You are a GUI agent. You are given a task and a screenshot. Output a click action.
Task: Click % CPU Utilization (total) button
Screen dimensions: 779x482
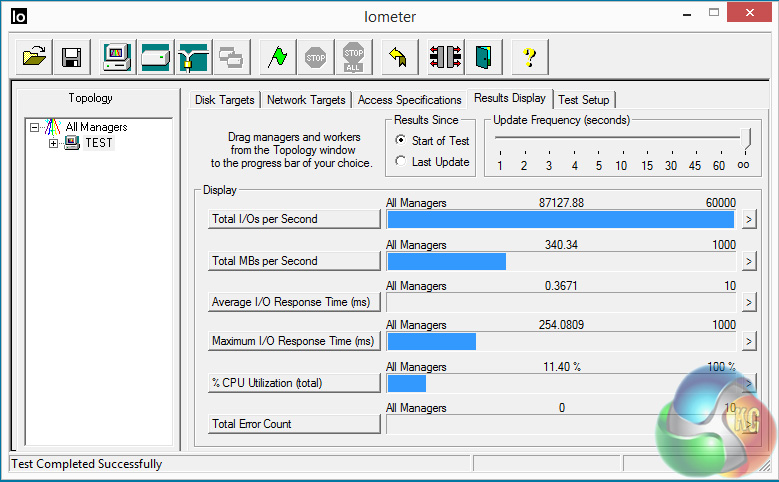point(294,383)
